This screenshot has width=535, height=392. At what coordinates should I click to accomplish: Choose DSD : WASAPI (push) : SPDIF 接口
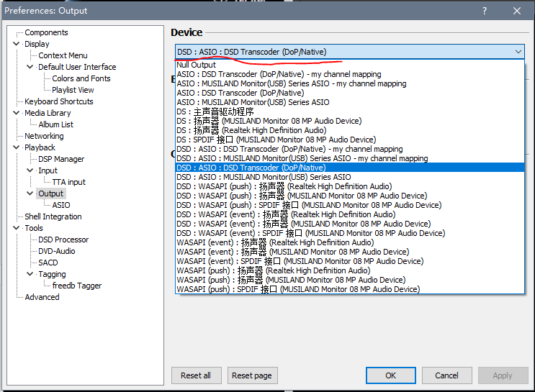[350, 205]
